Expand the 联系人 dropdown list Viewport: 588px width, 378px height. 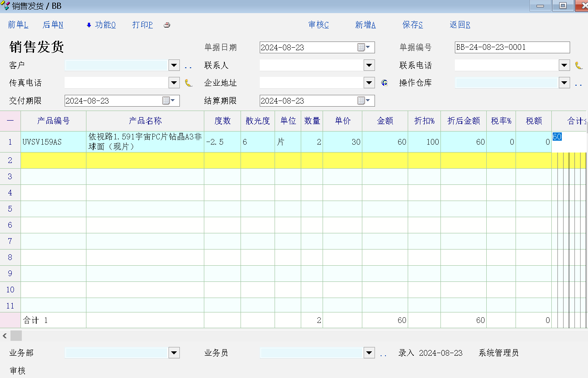pyautogui.click(x=369, y=66)
